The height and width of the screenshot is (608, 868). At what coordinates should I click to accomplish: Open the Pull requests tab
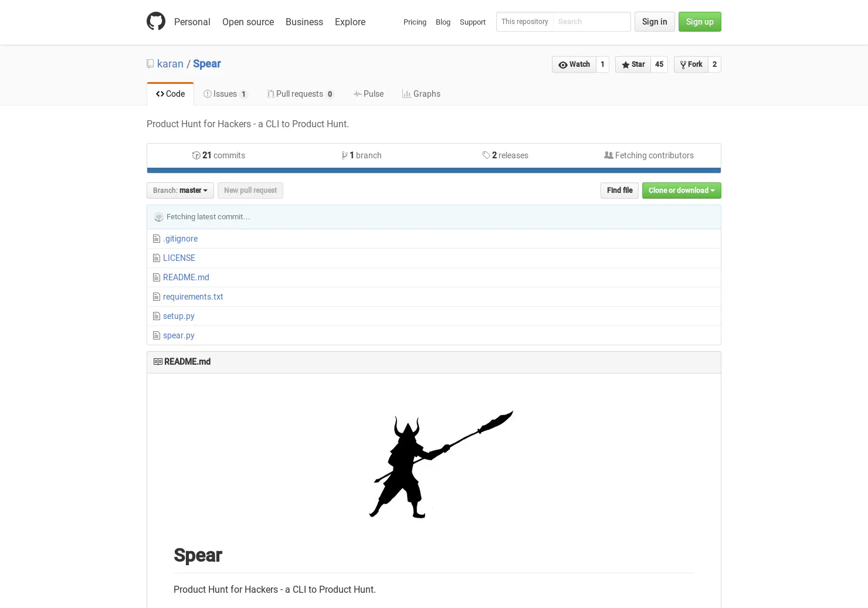(300, 94)
